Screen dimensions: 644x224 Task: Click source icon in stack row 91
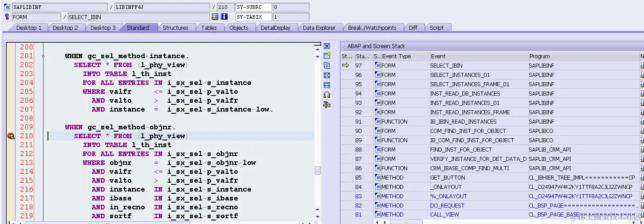(378, 121)
